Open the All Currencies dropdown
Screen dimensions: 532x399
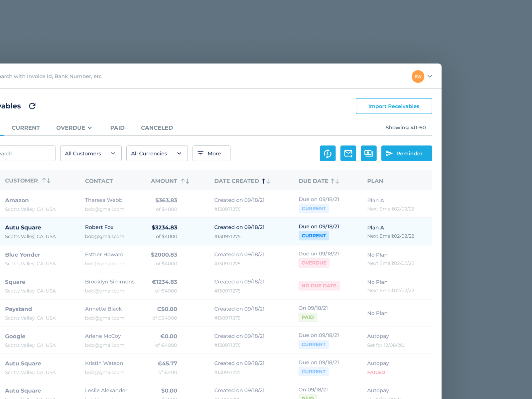click(157, 153)
